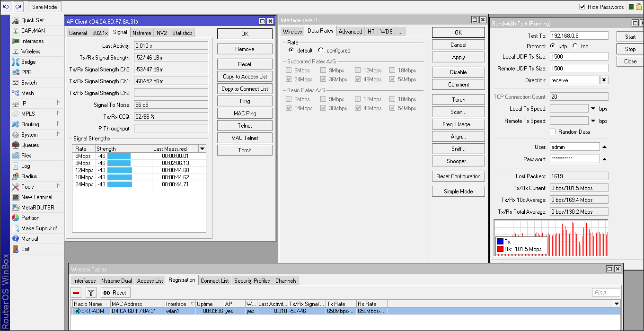Click blue Tx legend color swatch
The image size is (644, 331).
coord(500,242)
